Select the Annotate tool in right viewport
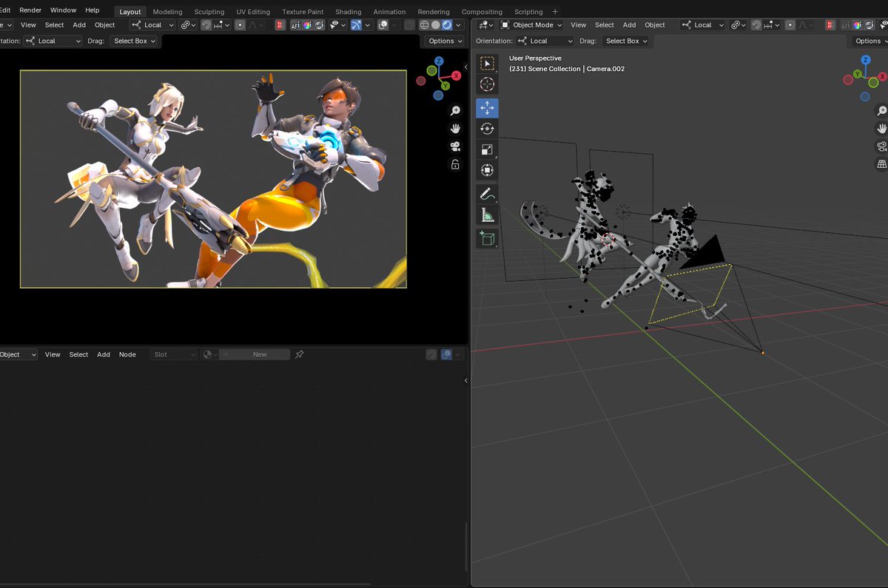 pos(487,195)
